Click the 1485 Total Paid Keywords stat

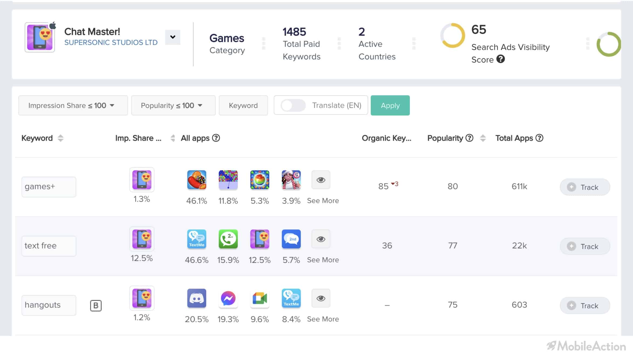pyautogui.click(x=302, y=44)
